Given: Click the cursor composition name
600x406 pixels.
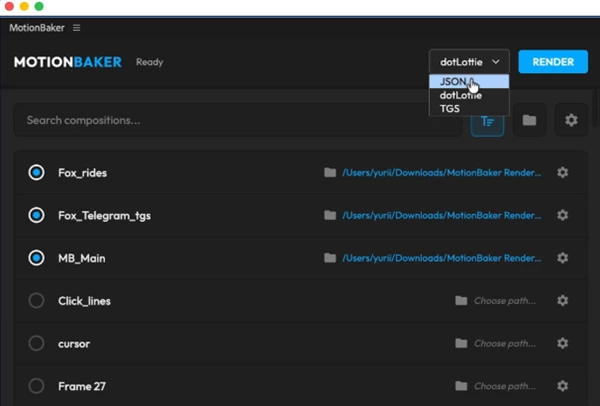Looking at the screenshot, I should click(x=74, y=344).
